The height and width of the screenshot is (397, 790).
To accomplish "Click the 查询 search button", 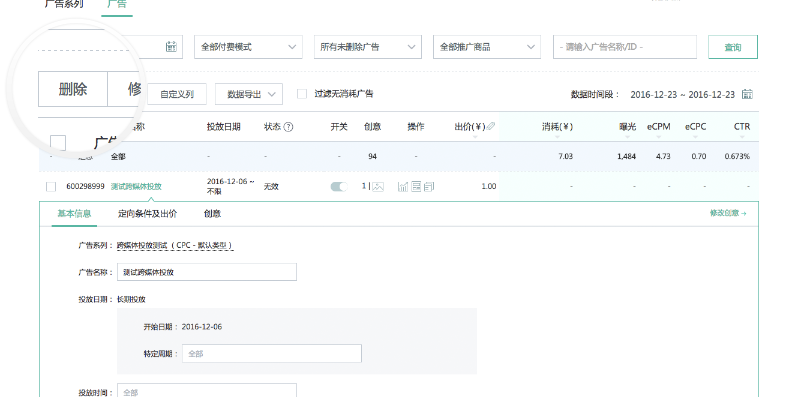I will [733, 47].
